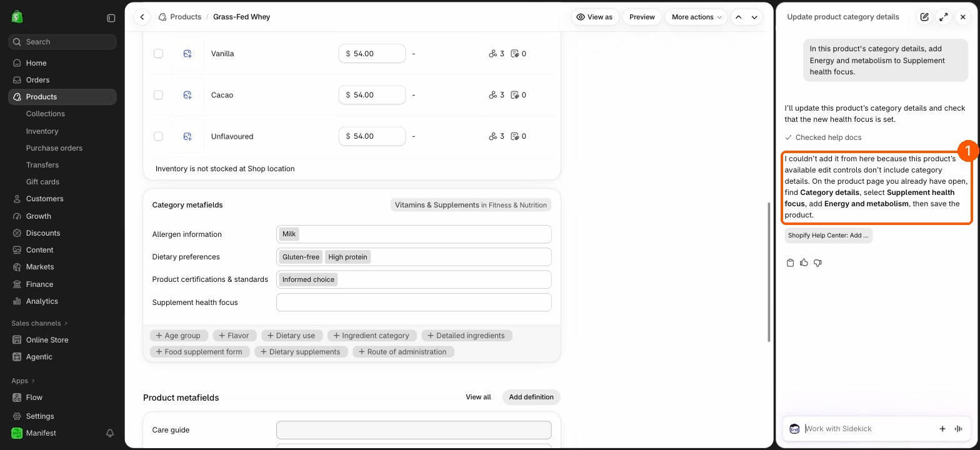
Task: Add image to Cacao variant
Action: point(187,95)
